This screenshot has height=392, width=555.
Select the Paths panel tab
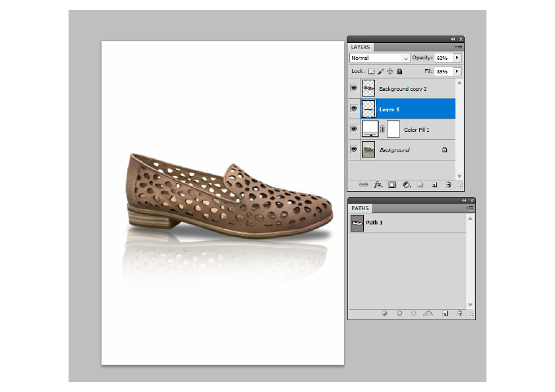tap(360, 208)
